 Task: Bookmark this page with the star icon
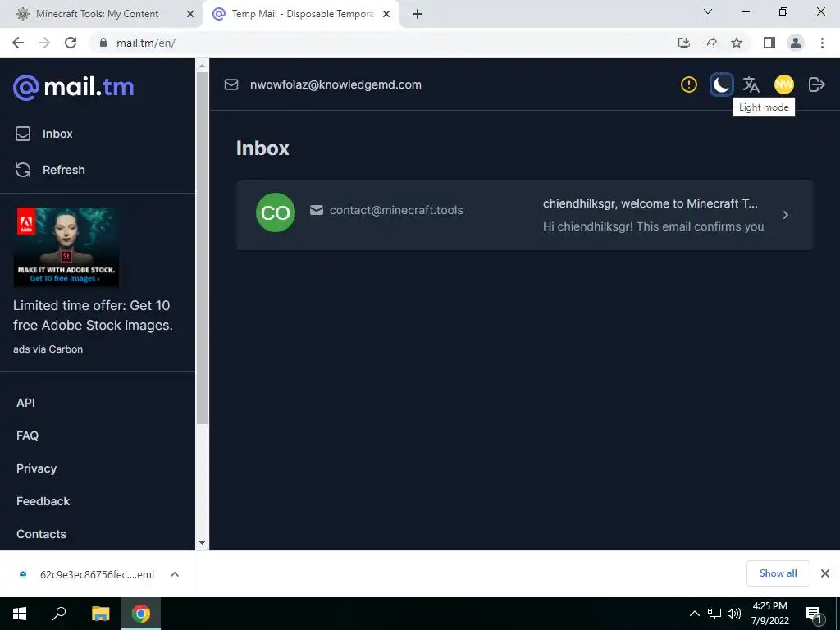click(737, 43)
